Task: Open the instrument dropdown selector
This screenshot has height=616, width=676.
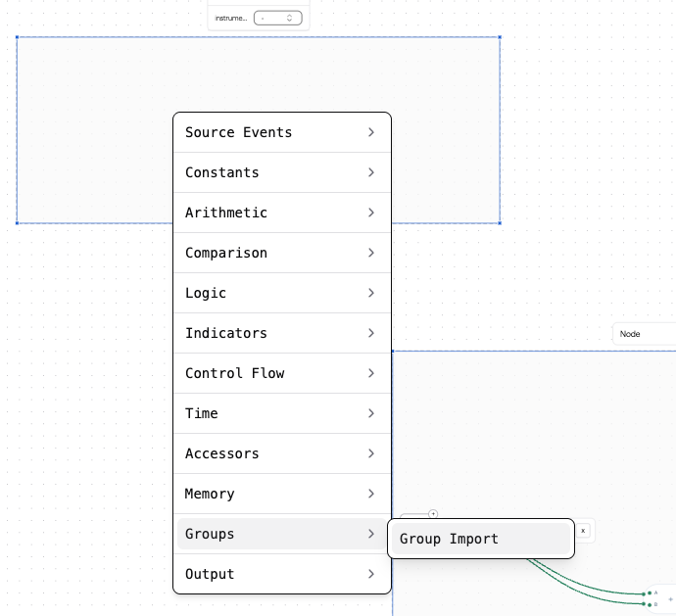Action: tap(278, 18)
